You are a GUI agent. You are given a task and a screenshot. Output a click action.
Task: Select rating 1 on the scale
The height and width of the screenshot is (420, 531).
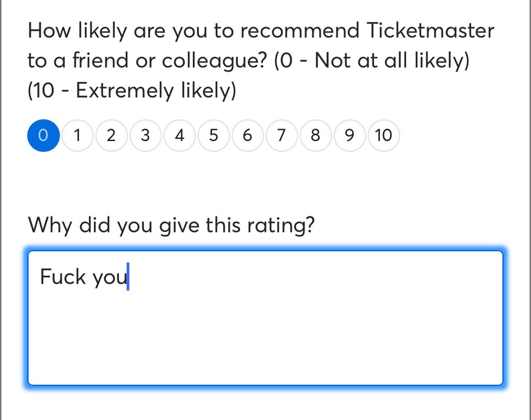pyautogui.click(x=77, y=135)
